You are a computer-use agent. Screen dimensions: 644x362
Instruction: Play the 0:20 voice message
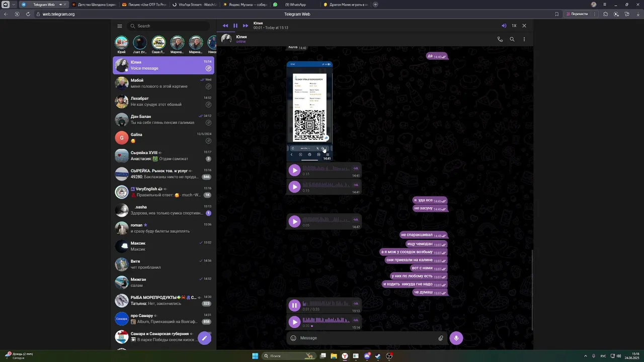tap(294, 322)
